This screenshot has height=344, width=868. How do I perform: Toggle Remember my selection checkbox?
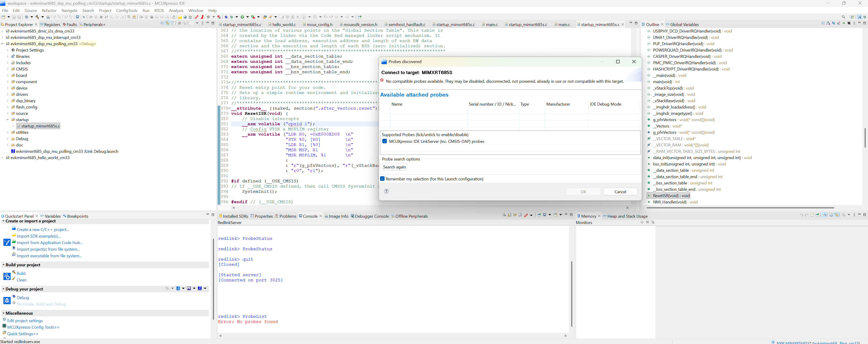[383, 179]
